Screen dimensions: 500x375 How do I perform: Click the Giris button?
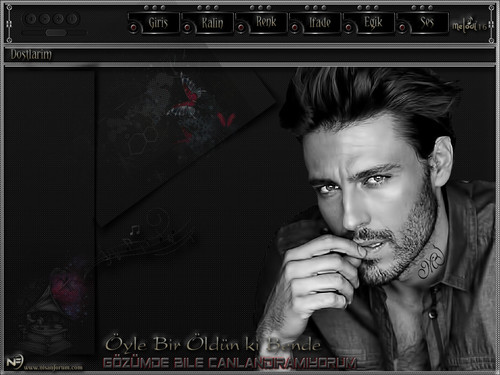[154, 23]
